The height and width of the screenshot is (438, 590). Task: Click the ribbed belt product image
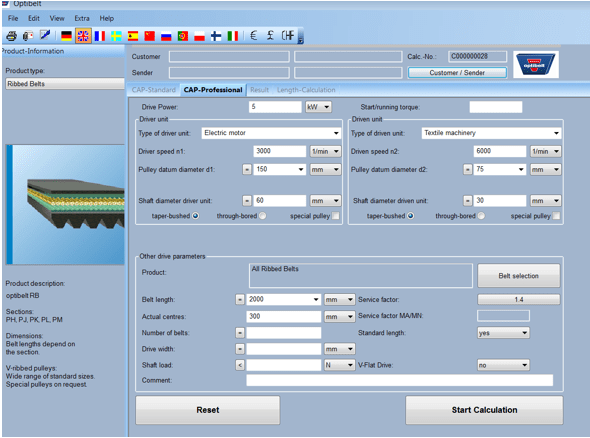coord(65,205)
